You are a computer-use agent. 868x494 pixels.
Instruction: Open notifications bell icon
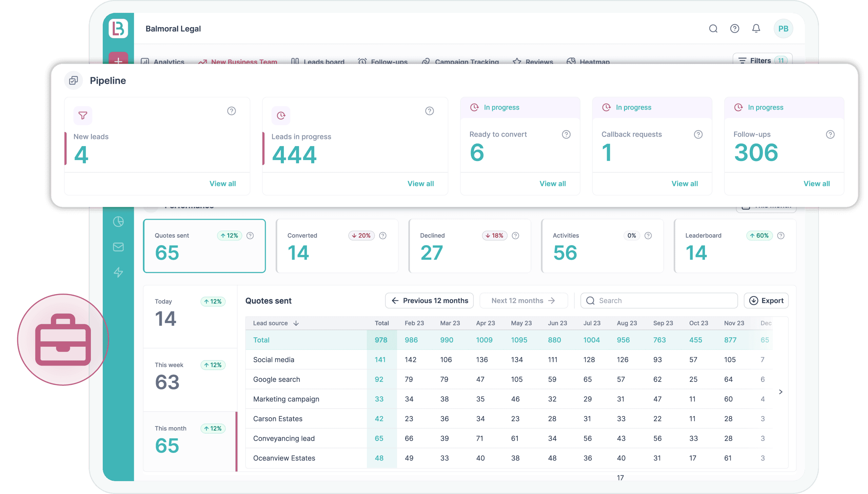(756, 28)
